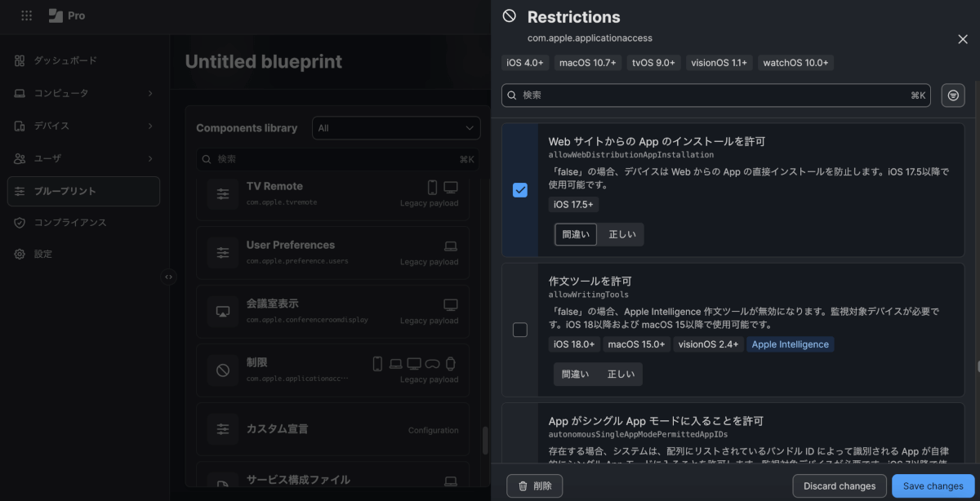Screen dimensions: 980x501
Task: Focus the Components library 検索 field
Action: tap(337, 159)
